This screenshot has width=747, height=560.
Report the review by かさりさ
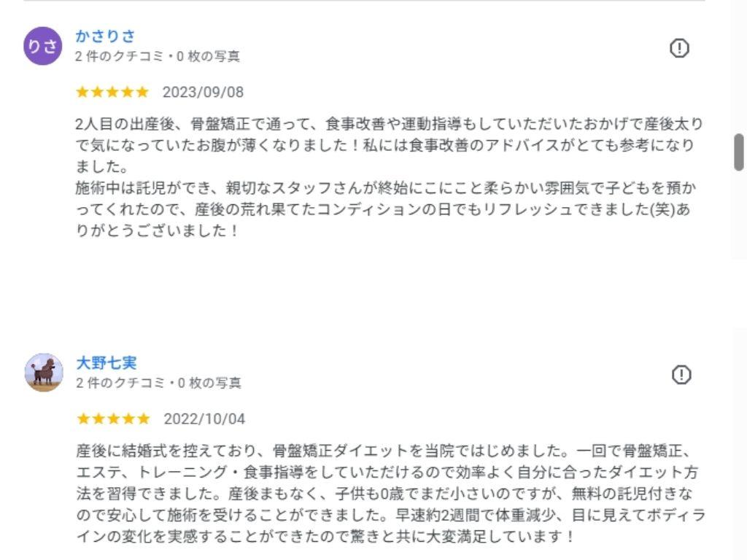(x=679, y=49)
